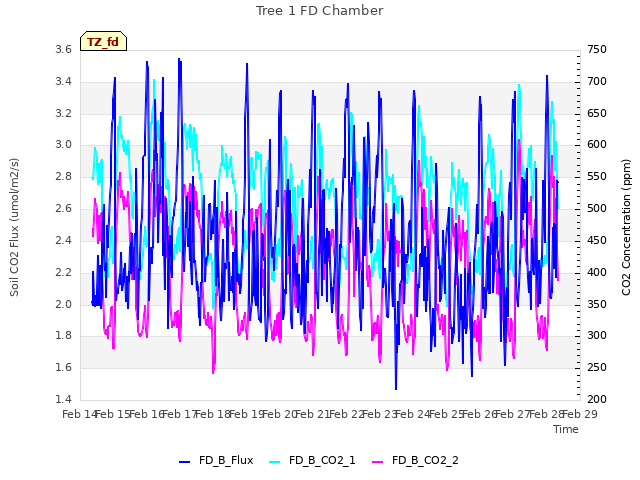Click the 750 right axis tick label

pyautogui.click(x=597, y=49)
